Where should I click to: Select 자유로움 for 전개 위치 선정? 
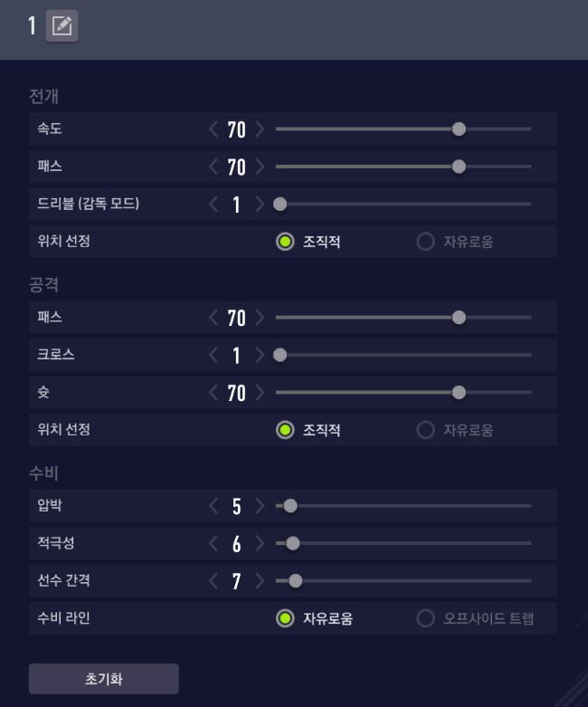click(x=426, y=242)
